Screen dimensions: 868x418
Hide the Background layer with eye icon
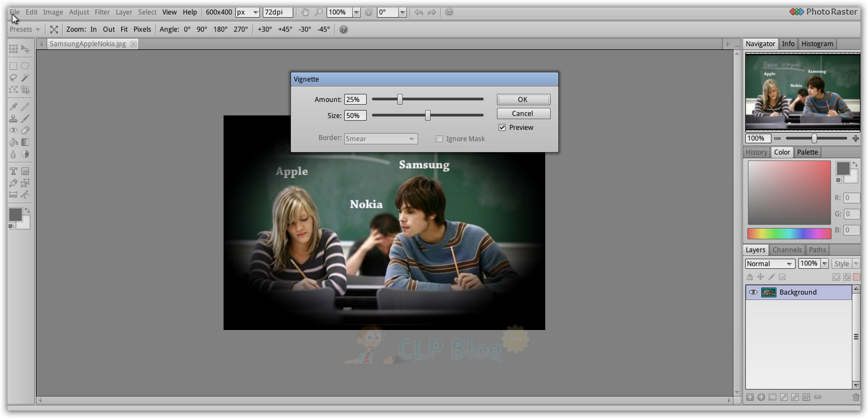click(753, 292)
